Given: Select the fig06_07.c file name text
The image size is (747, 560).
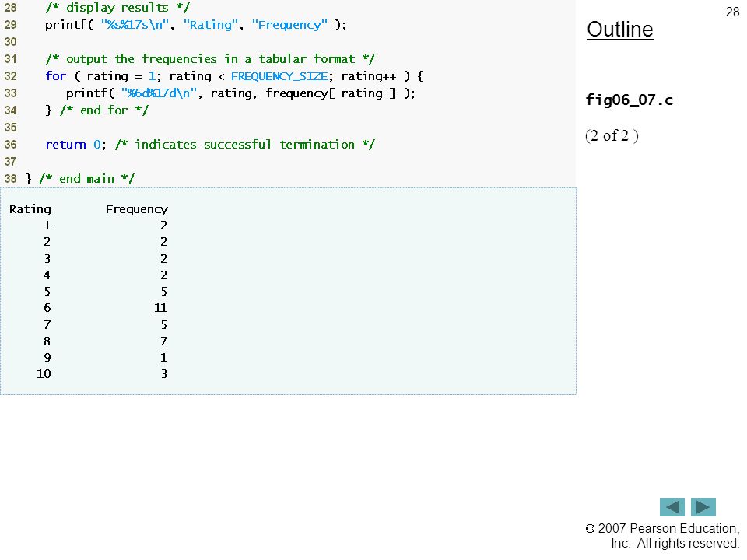Looking at the screenshot, I should point(629,100).
